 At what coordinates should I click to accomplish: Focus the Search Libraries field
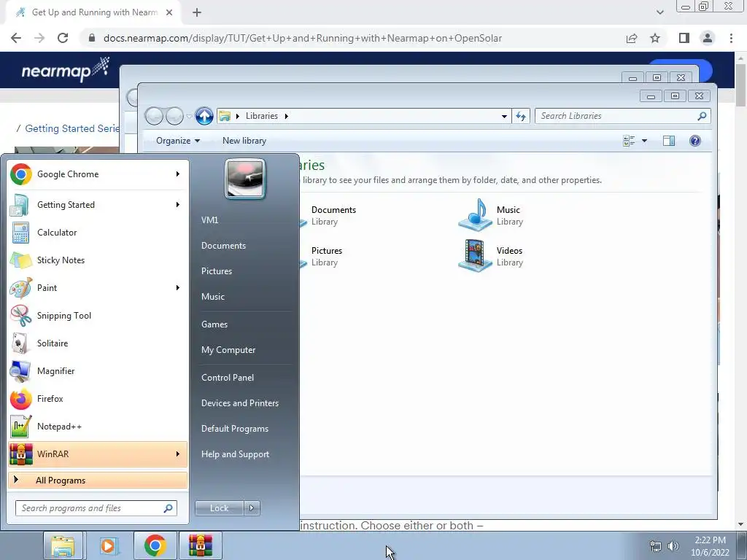coord(623,116)
